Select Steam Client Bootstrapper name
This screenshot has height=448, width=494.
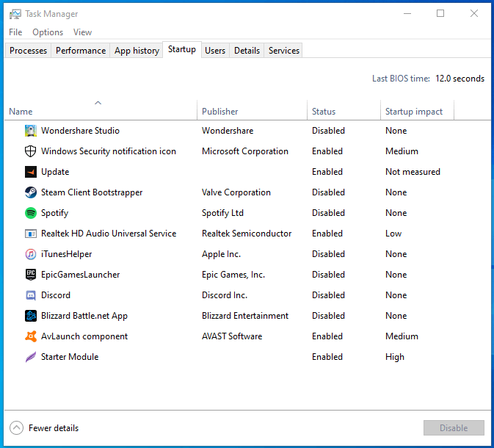pos(92,192)
